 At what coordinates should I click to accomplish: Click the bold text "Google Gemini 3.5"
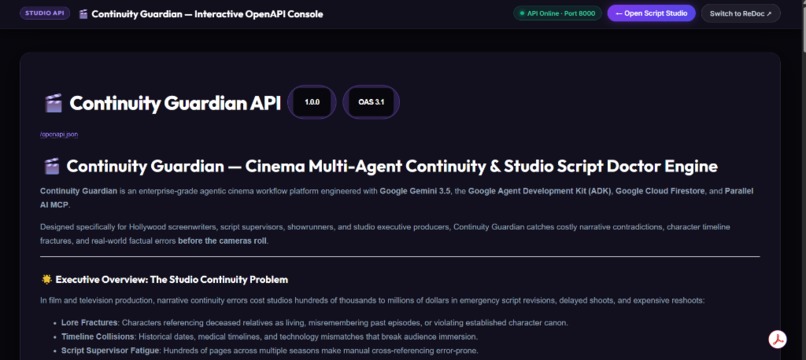tap(415, 191)
